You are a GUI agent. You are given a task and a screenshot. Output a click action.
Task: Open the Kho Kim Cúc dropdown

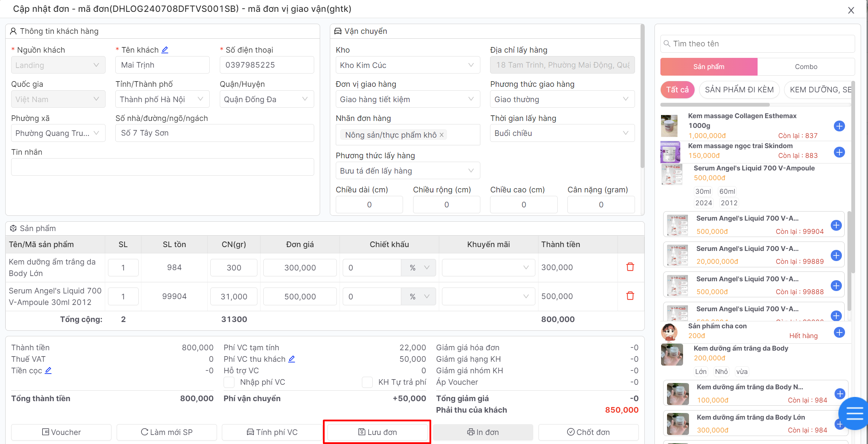pyautogui.click(x=408, y=65)
